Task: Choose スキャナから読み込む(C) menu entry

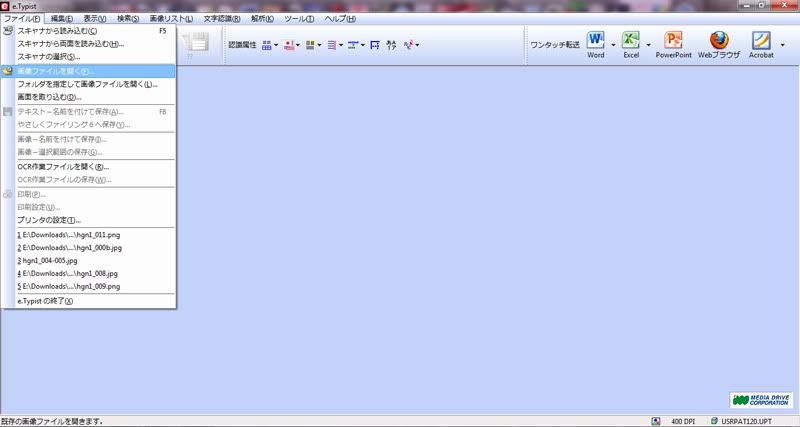Action: [89, 31]
